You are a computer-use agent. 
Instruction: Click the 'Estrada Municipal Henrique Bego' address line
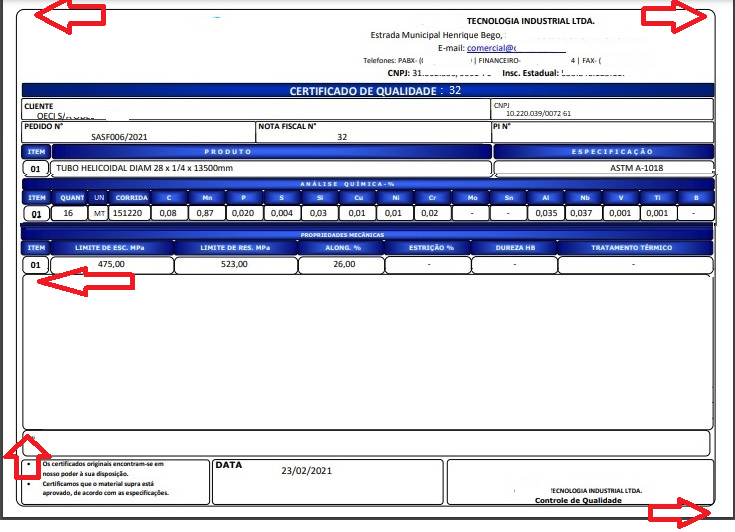(438, 35)
